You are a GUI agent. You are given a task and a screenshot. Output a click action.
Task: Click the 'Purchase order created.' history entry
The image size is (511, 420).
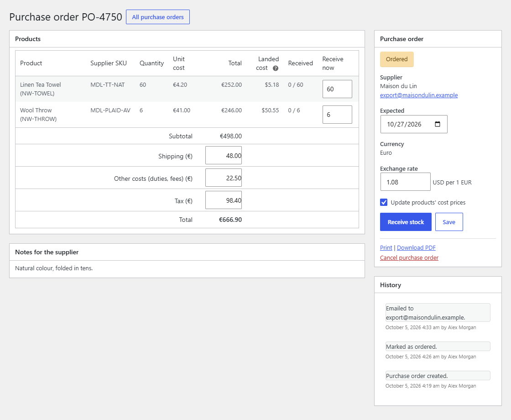point(438,376)
